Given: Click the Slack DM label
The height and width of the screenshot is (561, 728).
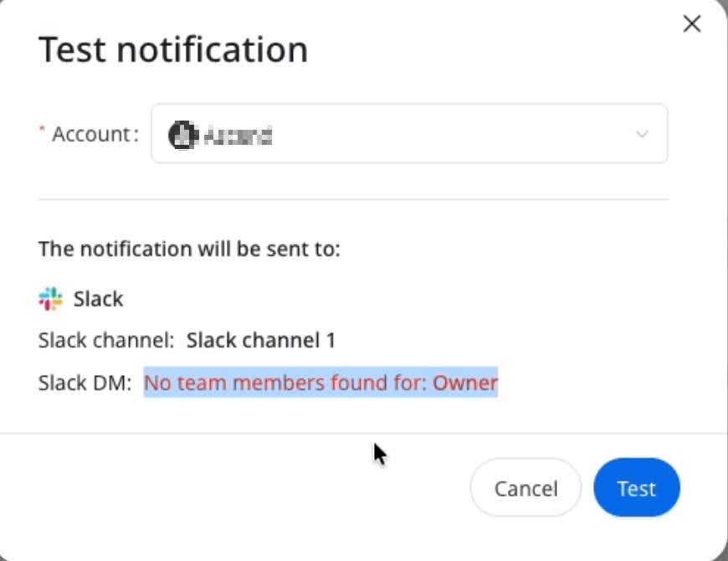Looking at the screenshot, I should [x=85, y=383].
